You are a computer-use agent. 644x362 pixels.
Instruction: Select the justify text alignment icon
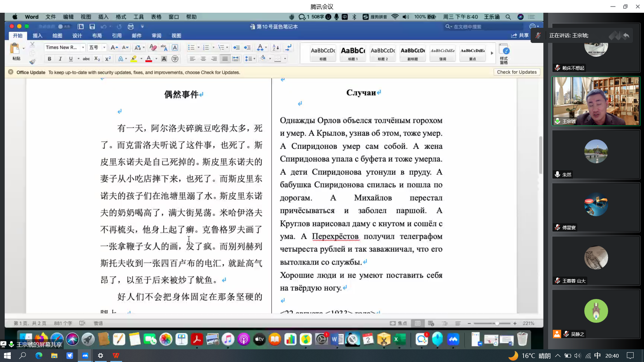point(225,59)
